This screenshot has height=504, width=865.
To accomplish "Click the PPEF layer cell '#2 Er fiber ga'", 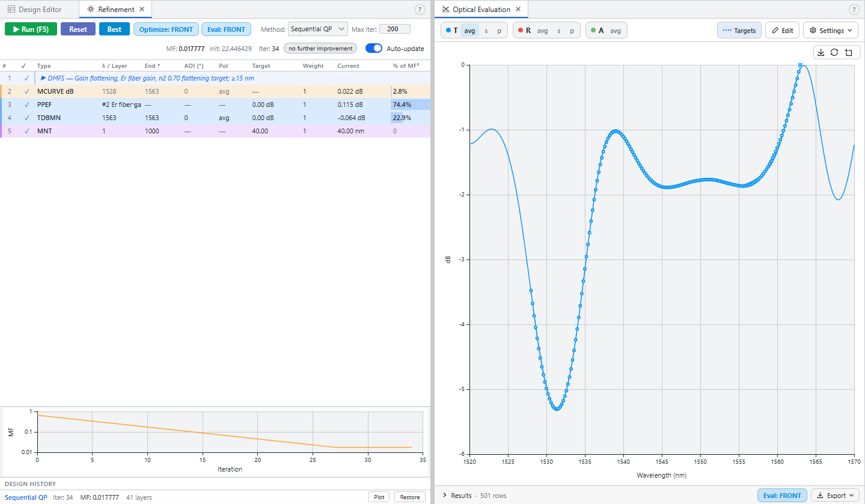I will point(121,105).
